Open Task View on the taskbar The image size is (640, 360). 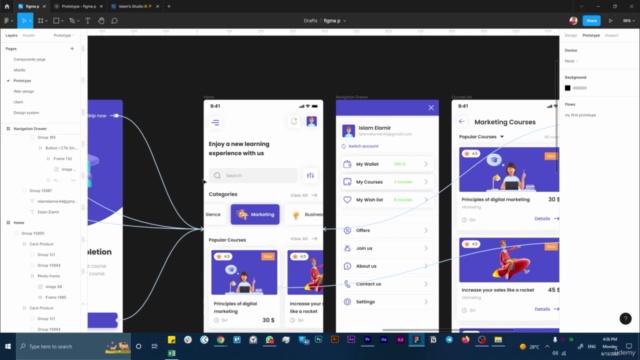(x=154, y=347)
